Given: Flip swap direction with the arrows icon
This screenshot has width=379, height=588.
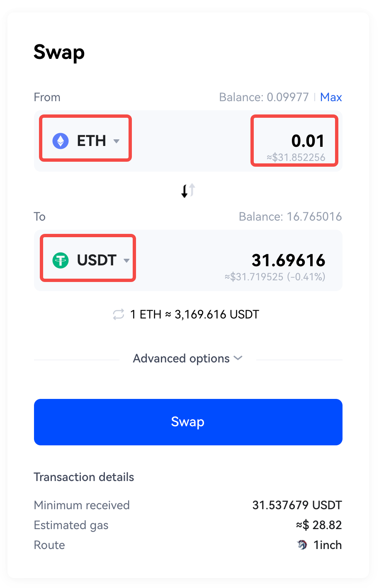Looking at the screenshot, I should click(188, 191).
